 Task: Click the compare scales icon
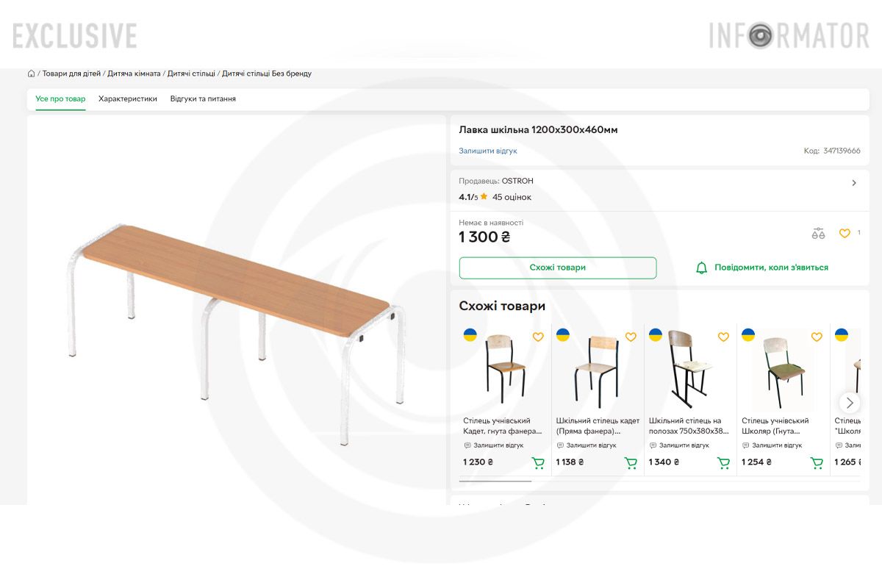(818, 234)
